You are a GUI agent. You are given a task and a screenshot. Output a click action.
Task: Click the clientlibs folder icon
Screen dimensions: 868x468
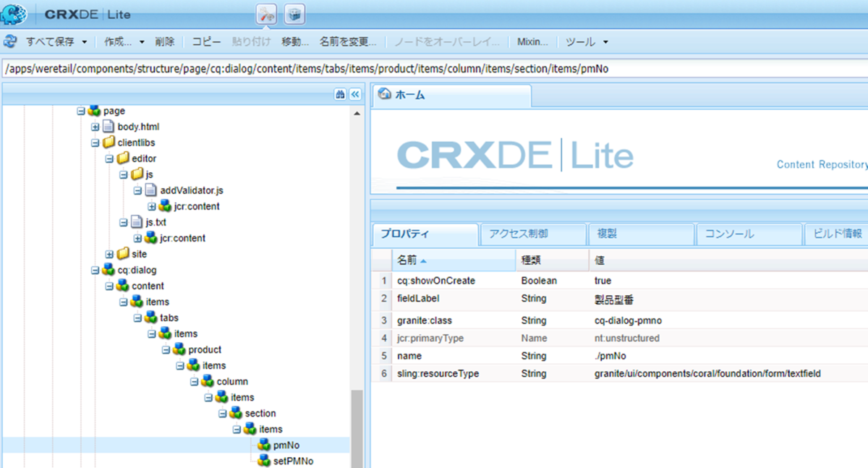(108, 142)
